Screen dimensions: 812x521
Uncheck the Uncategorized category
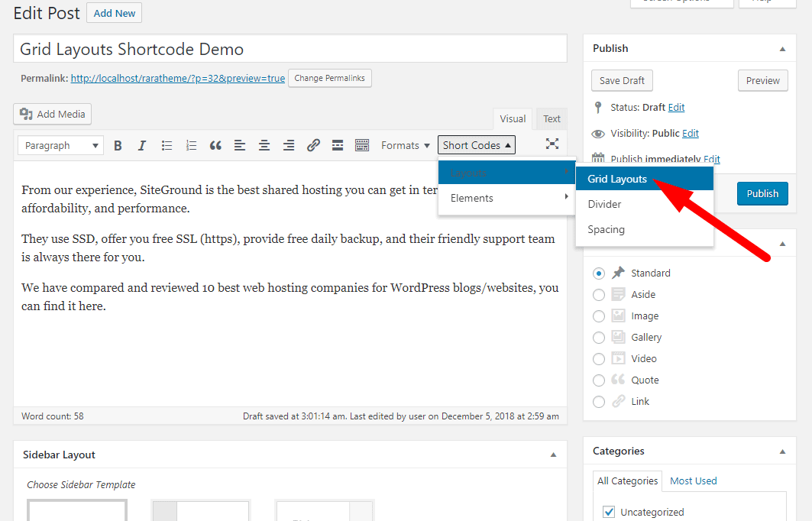609,512
